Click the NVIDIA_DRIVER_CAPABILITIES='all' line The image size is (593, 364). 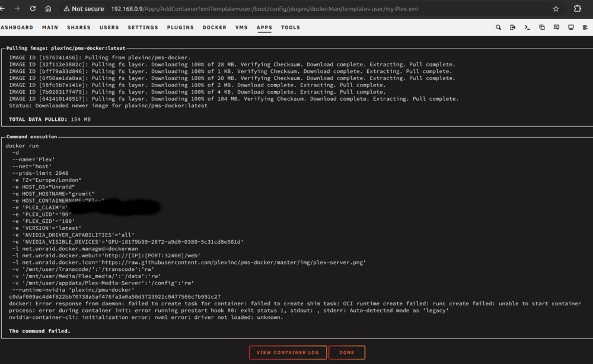click(73, 235)
